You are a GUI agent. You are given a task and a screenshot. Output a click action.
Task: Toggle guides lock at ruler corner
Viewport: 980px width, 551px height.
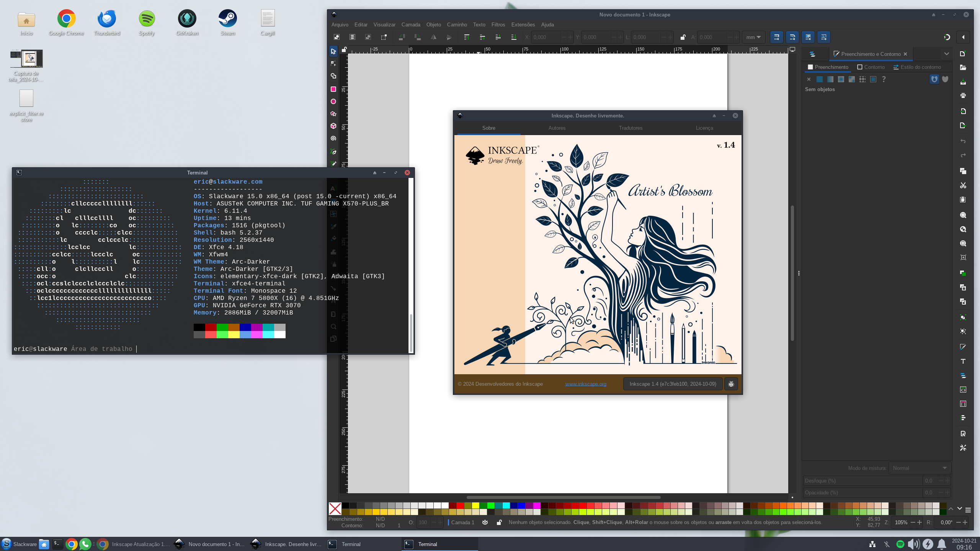pyautogui.click(x=344, y=49)
